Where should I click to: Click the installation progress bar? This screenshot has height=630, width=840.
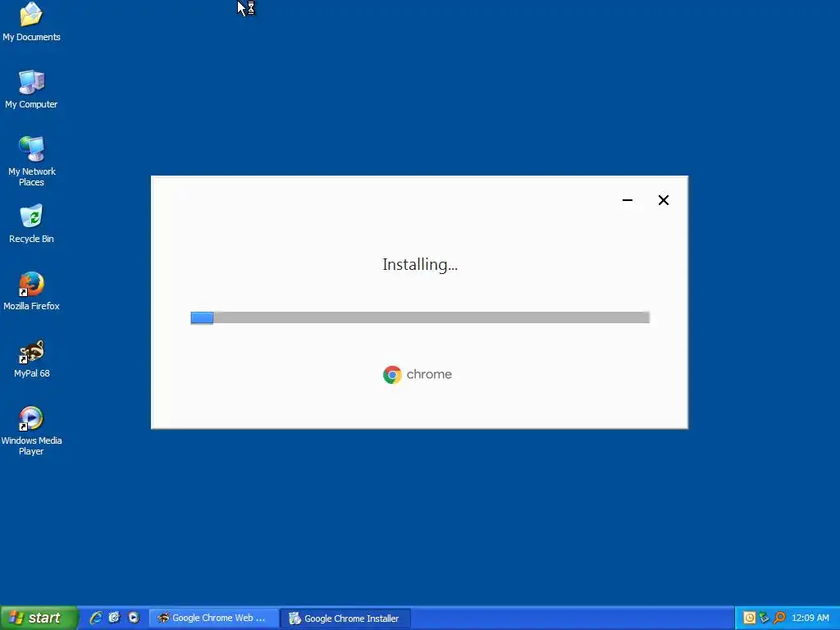tap(420, 317)
